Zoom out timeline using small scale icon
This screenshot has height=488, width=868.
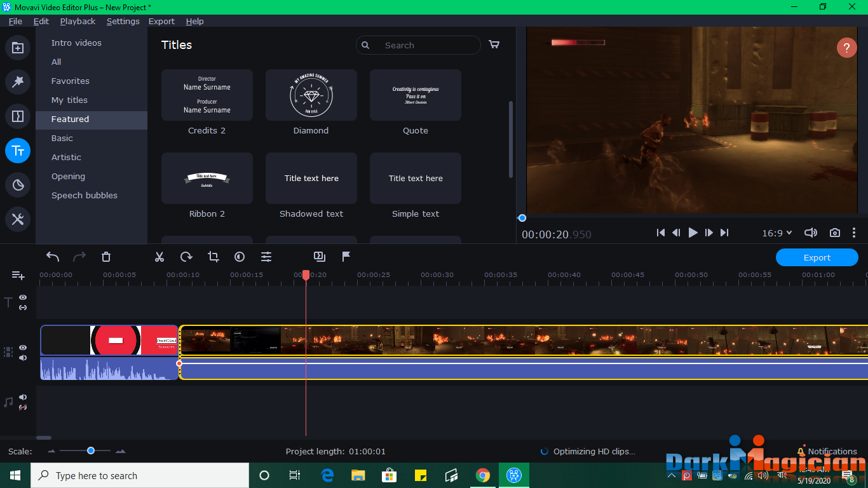pos(51,451)
